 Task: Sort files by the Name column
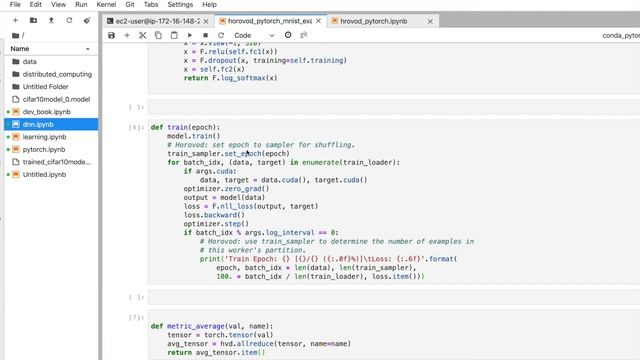51,49
